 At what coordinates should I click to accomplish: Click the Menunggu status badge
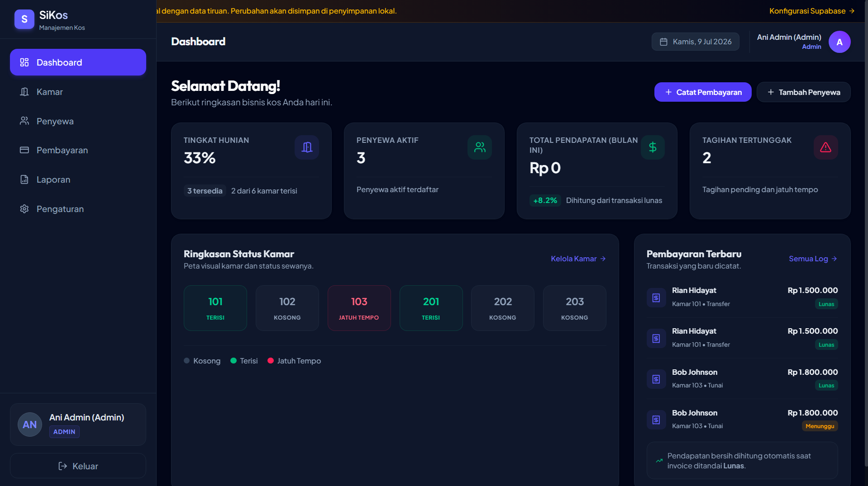point(820,426)
